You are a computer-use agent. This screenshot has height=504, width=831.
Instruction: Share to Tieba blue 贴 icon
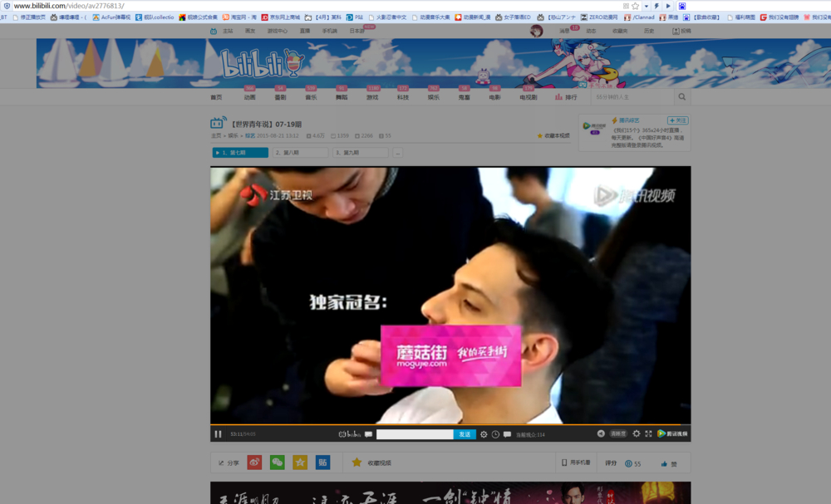click(x=322, y=462)
